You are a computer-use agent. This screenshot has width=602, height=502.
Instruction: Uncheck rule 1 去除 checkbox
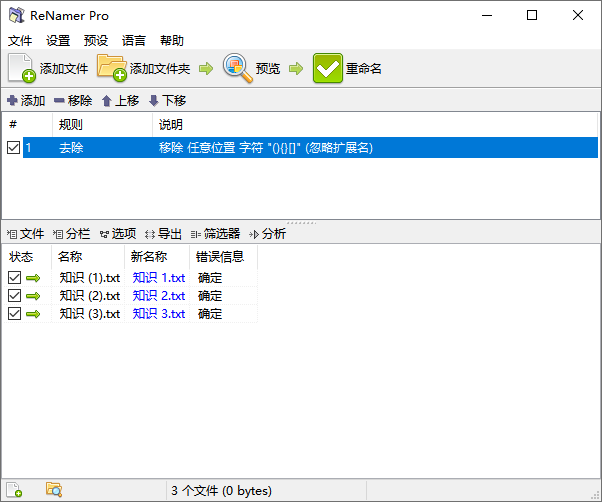(x=14, y=147)
